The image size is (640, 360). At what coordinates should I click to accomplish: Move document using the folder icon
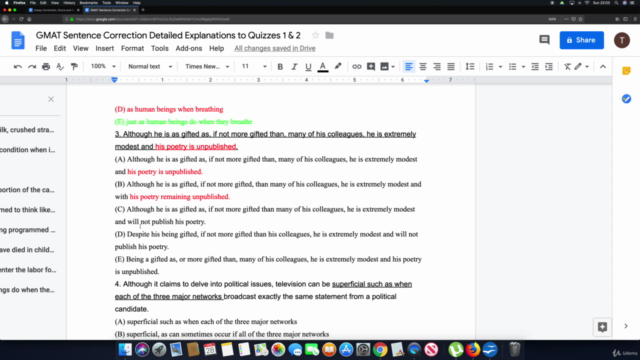pyautogui.click(x=329, y=36)
